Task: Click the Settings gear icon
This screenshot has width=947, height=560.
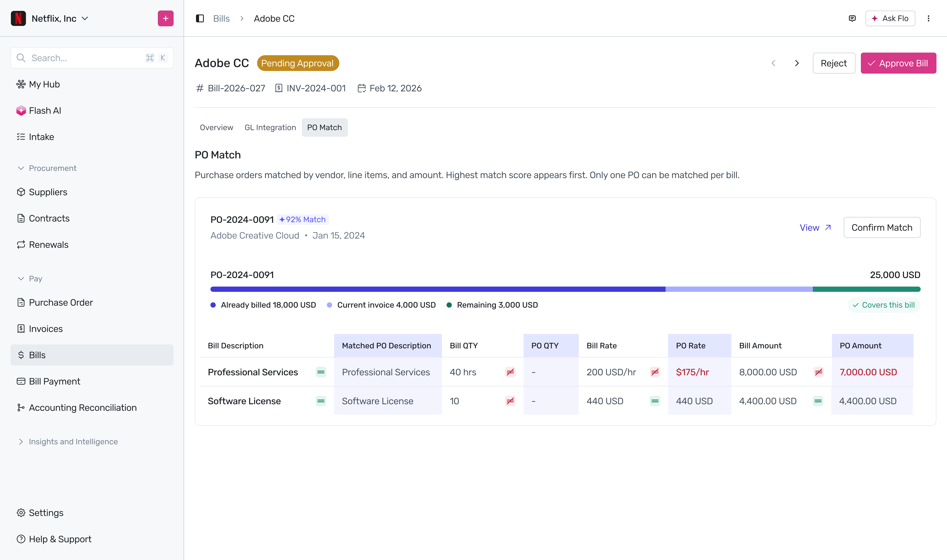Action: (x=21, y=513)
